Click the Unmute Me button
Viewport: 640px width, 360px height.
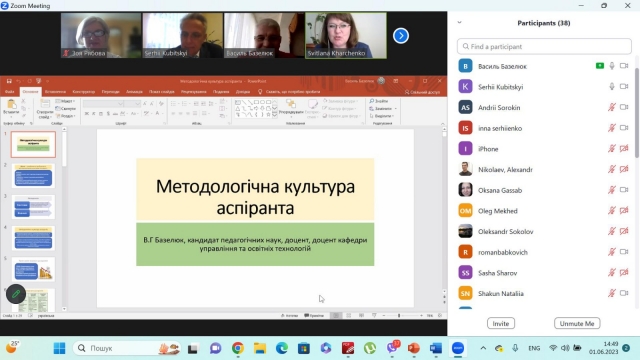click(577, 323)
